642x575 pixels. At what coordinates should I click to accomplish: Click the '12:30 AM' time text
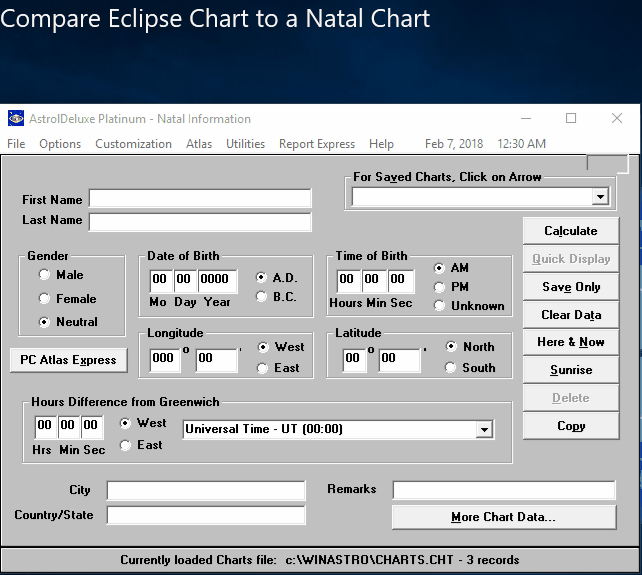click(x=522, y=144)
